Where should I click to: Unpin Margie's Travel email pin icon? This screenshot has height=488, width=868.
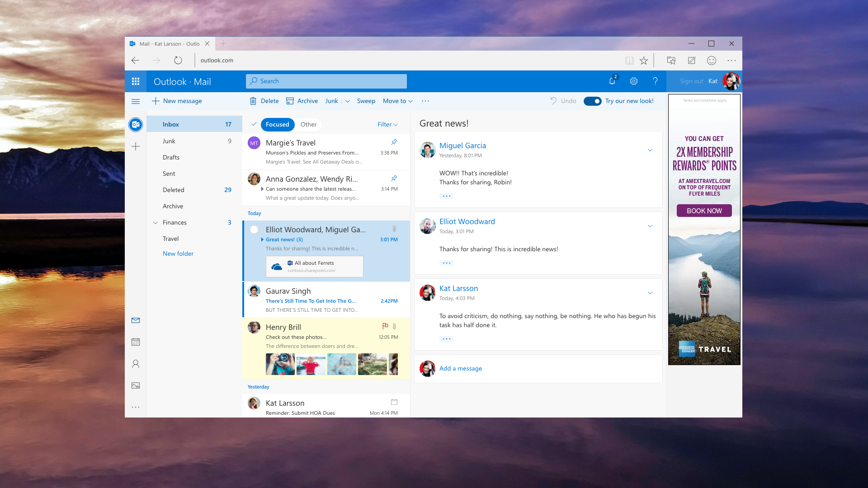(x=394, y=142)
